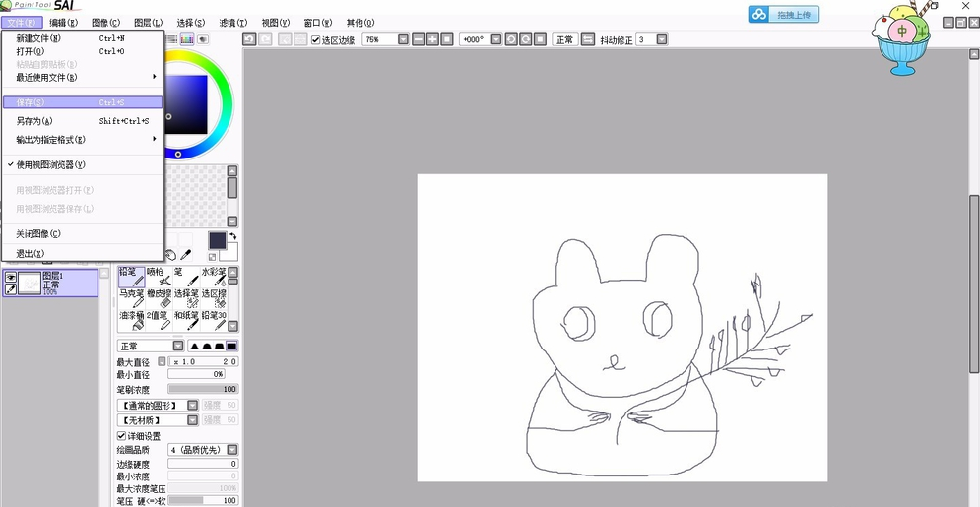Expand the 绘画品质 quality dropdown

[232, 450]
